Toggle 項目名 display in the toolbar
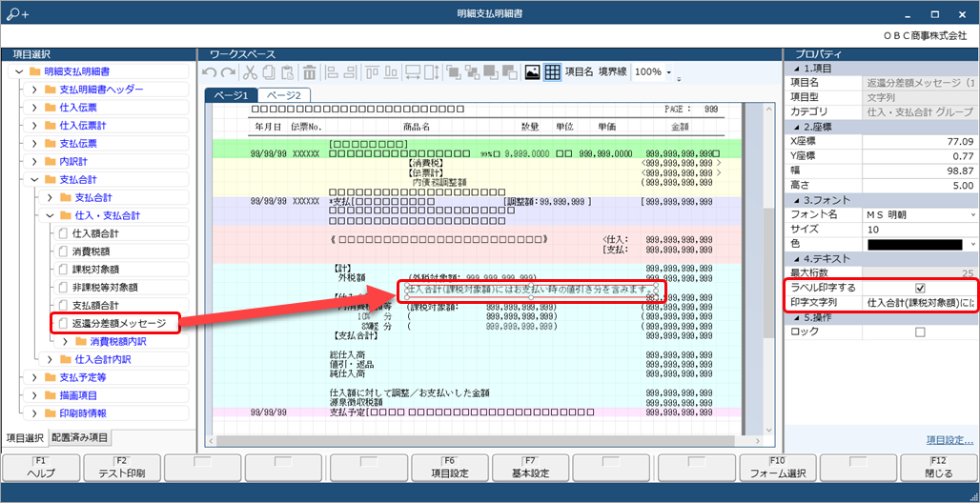 coord(580,72)
